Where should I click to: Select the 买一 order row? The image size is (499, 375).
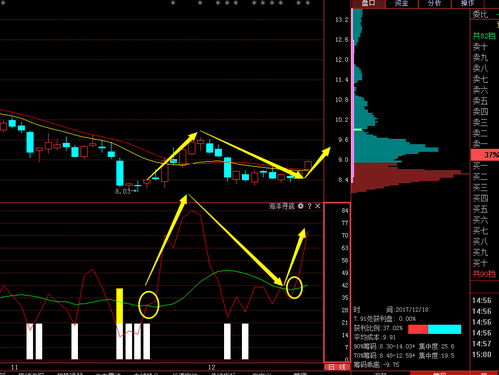[x=480, y=166]
